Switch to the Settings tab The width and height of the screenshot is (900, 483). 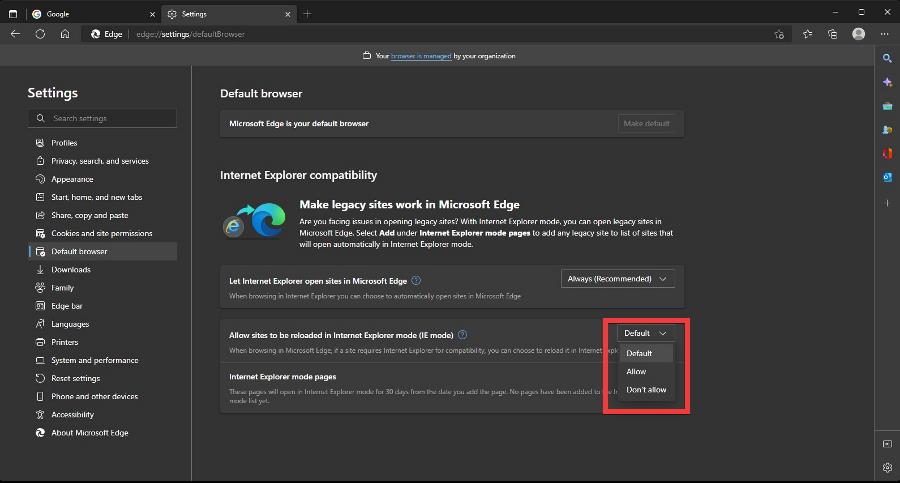(229, 14)
